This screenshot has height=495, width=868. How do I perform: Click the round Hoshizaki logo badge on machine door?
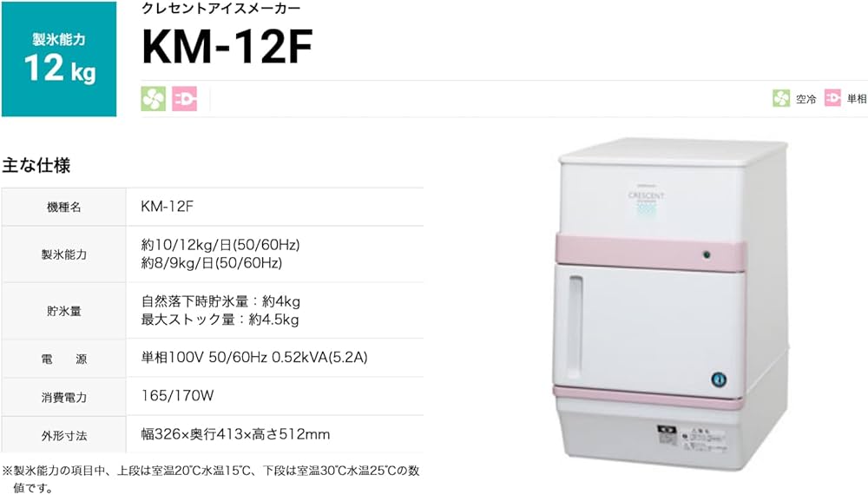click(719, 379)
